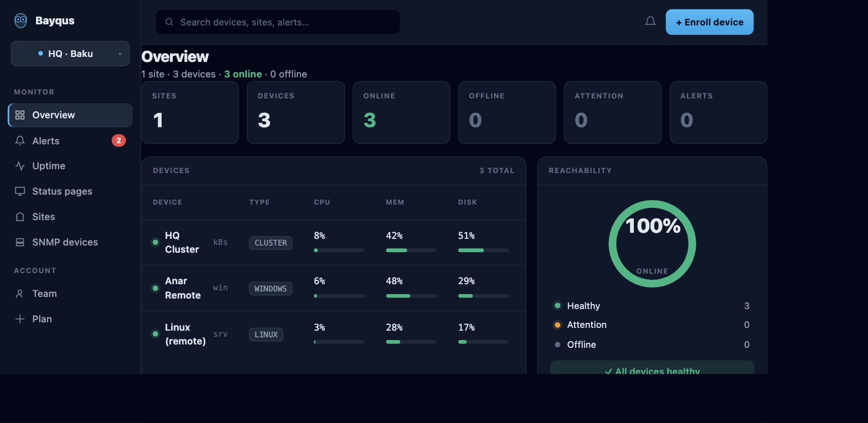Click the win label beside Anar Remote

coord(220,288)
